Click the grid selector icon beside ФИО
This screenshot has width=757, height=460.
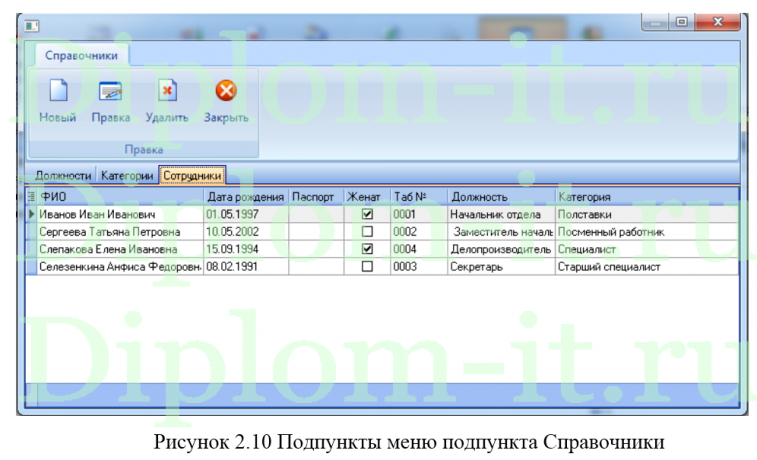coord(31,196)
